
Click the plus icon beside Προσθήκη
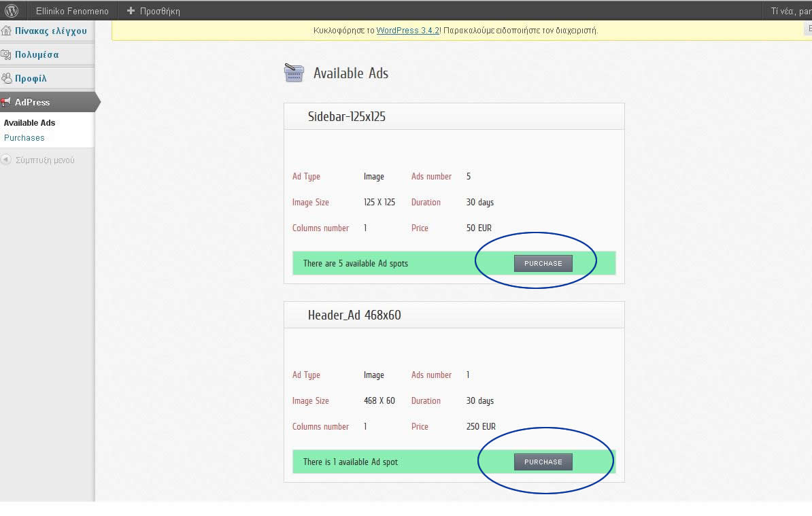coord(131,11)
